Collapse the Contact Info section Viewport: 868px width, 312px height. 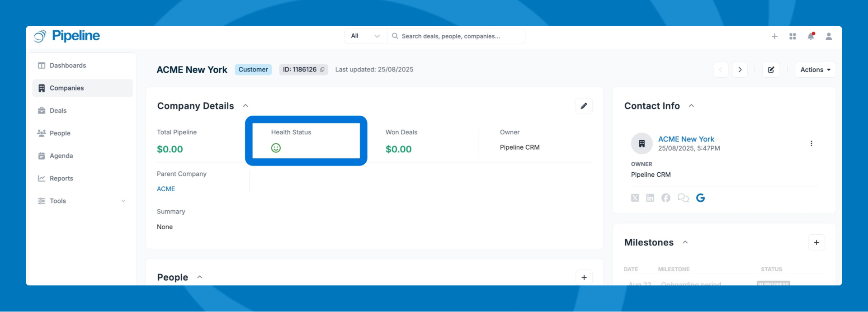691,106
